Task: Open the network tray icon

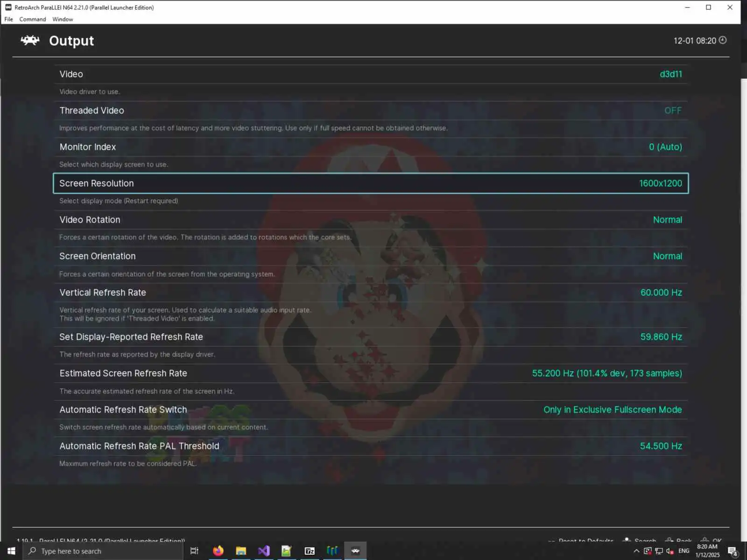Action: pos(659,551)
